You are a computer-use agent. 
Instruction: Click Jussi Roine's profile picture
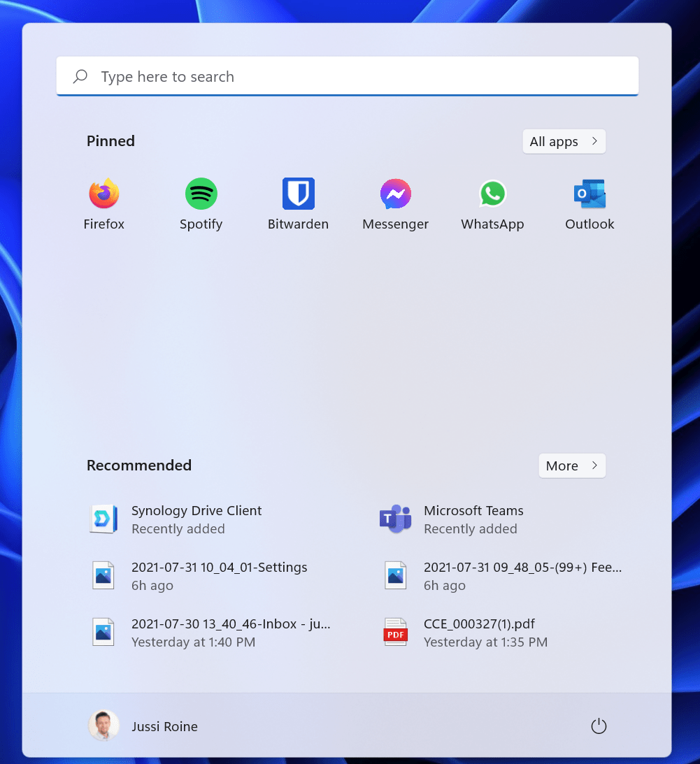pyautogui.click(x=103, y=726)
